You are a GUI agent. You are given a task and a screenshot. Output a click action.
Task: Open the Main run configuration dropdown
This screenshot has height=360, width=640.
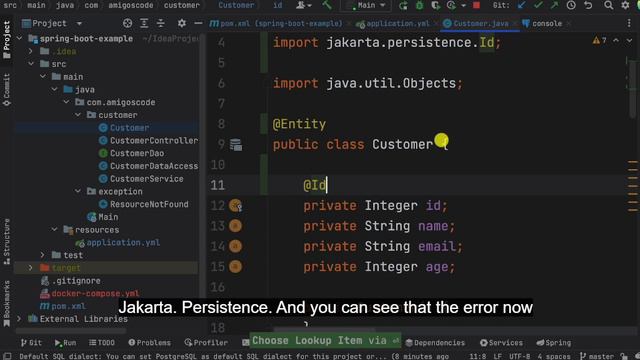click(366, 5)
